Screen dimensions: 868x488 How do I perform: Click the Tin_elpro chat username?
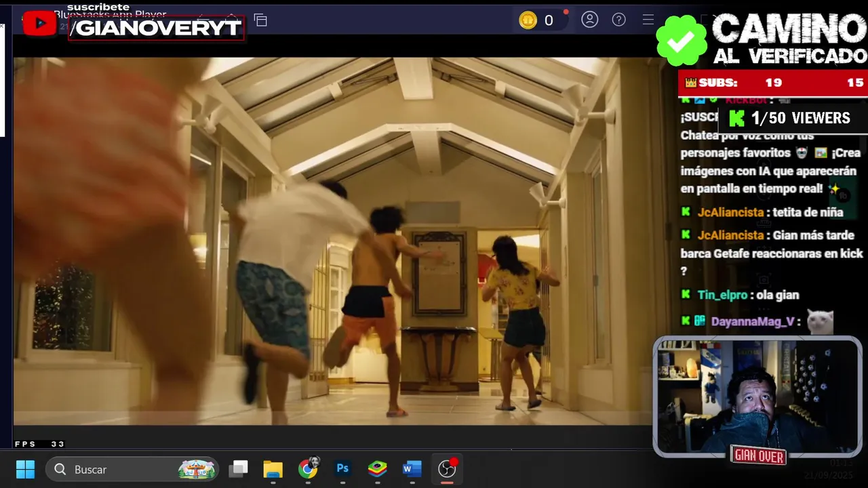(x=722, y=295)
